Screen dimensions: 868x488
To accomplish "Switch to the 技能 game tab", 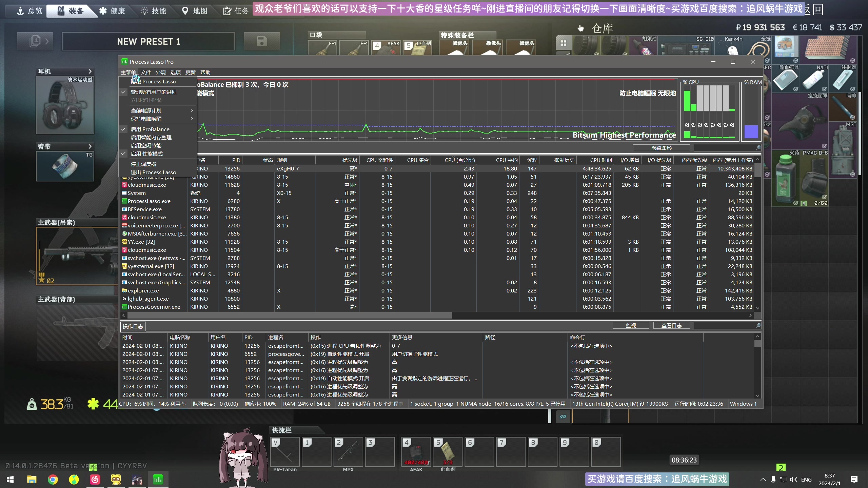I will point(154,11).
